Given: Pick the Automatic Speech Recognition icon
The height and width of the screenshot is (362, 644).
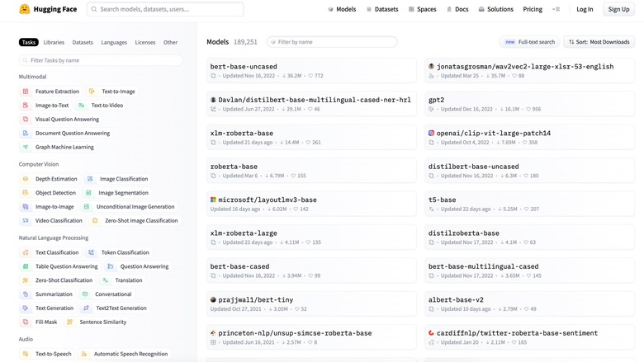Looking at the screenshot, I should point(83,354).
